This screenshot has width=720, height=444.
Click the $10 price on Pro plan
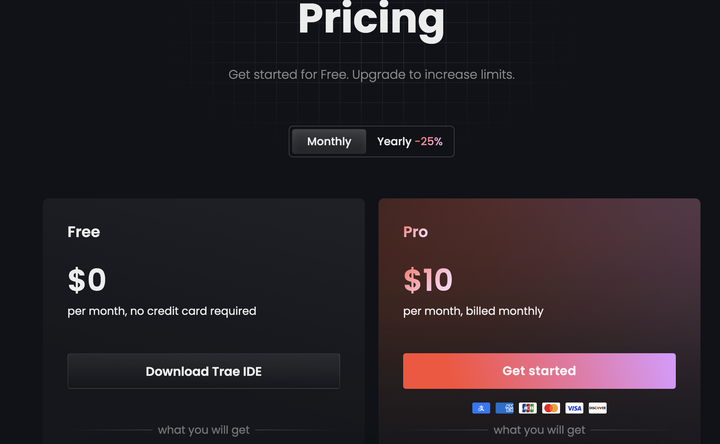[x=428, y=280]
